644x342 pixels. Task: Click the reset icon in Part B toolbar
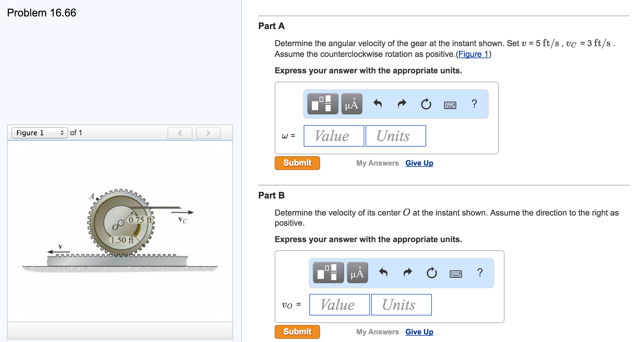[432, 273]
